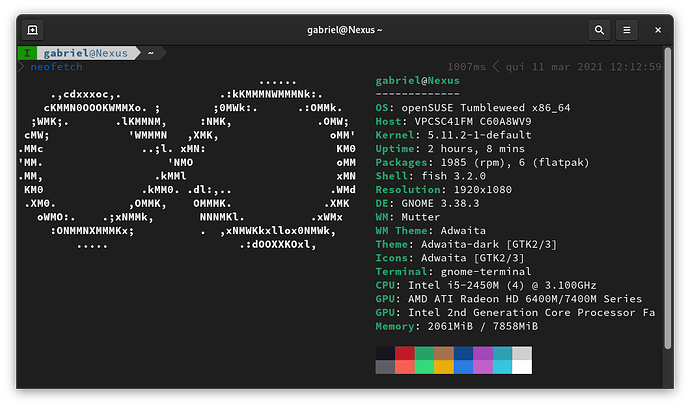Click the Kernel: 5.11.2-1-default line
690x407 pixels.
tap(453, 135)
